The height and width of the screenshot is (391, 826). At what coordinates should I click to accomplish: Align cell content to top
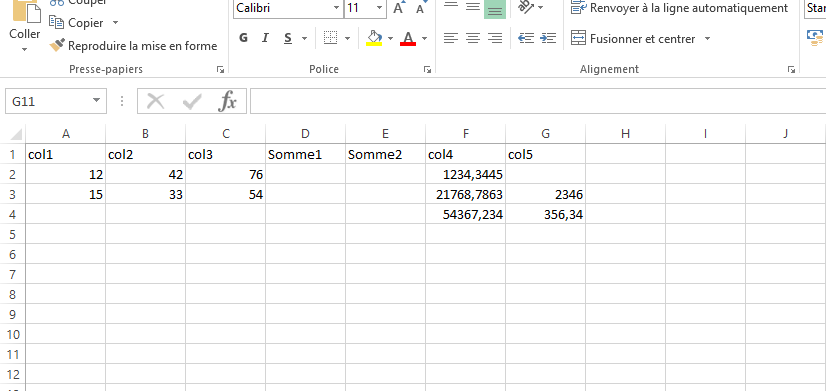pyautogui.click(x=450, y=7)
